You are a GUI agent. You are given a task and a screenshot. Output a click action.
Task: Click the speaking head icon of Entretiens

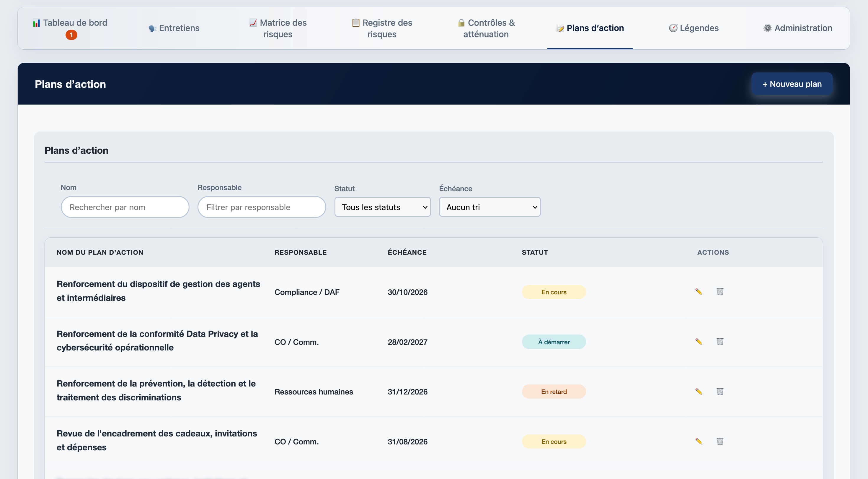point(152,28)
